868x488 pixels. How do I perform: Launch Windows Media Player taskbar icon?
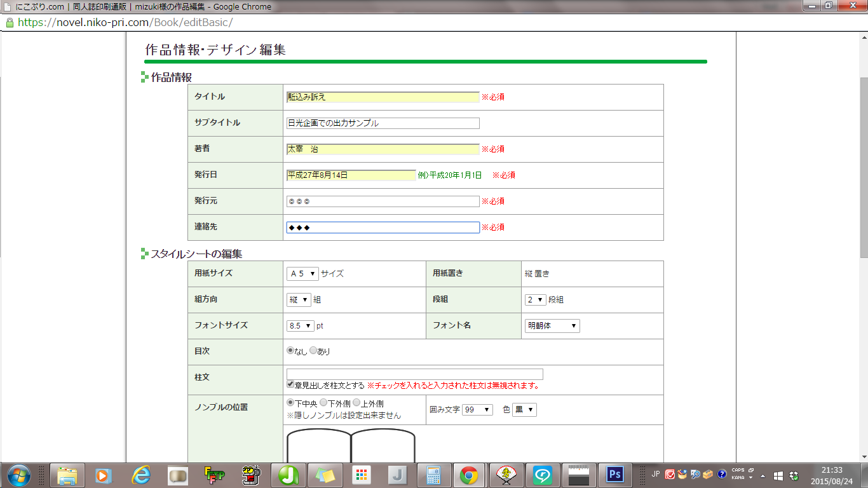(104, 475)
